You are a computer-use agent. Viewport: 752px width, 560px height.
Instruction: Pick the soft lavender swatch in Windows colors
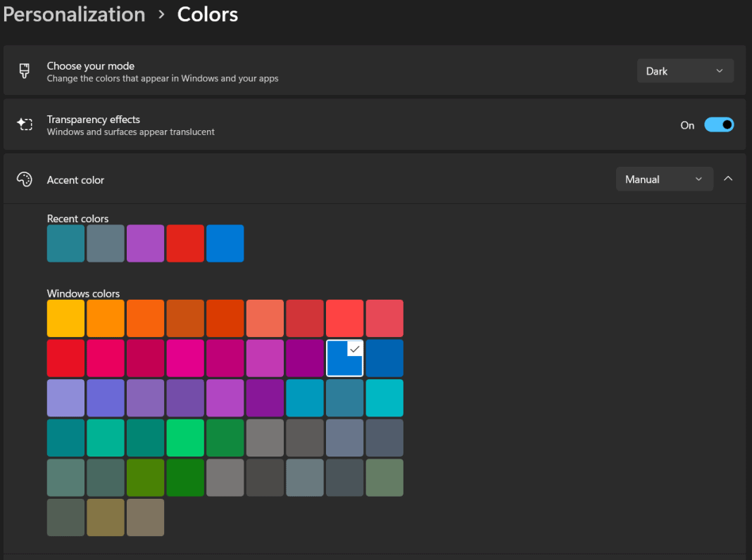65,397
